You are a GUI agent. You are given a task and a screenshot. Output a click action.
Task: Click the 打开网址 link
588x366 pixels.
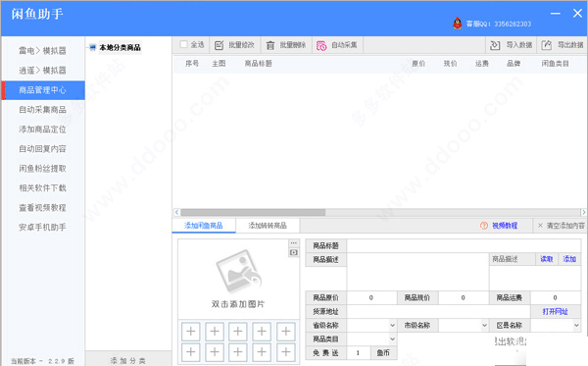pyautogui.click(x=556, y=312)
